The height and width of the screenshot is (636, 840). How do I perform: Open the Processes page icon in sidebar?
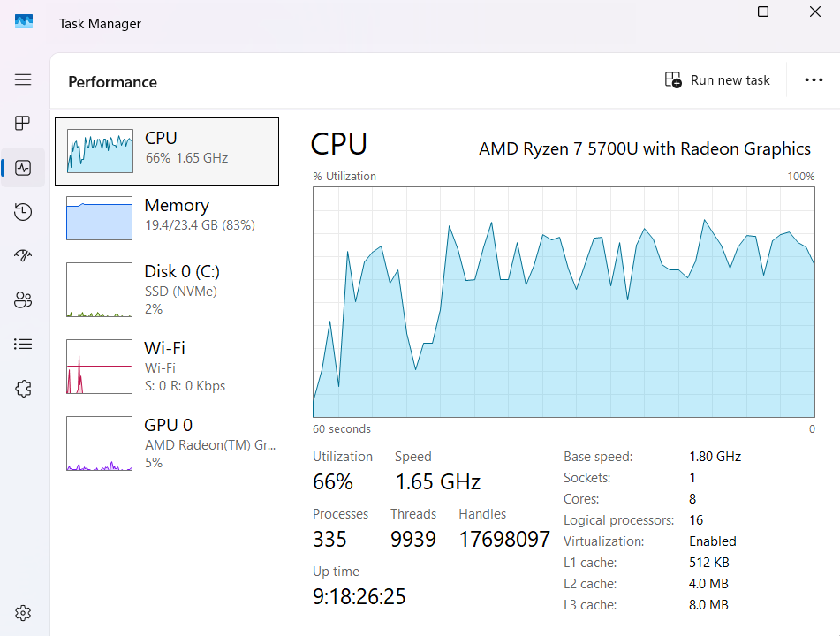click(23, 123)
